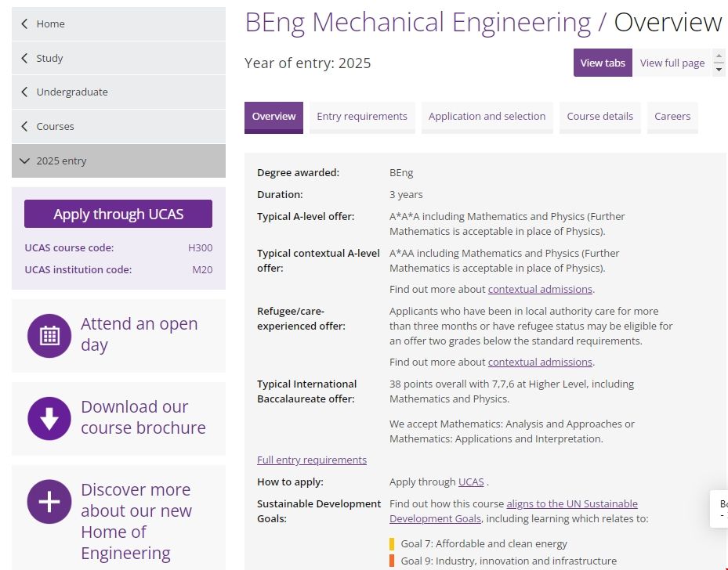728x570 pixels.
Task: Click the Full entry requirements link
Action: (311, 460)
